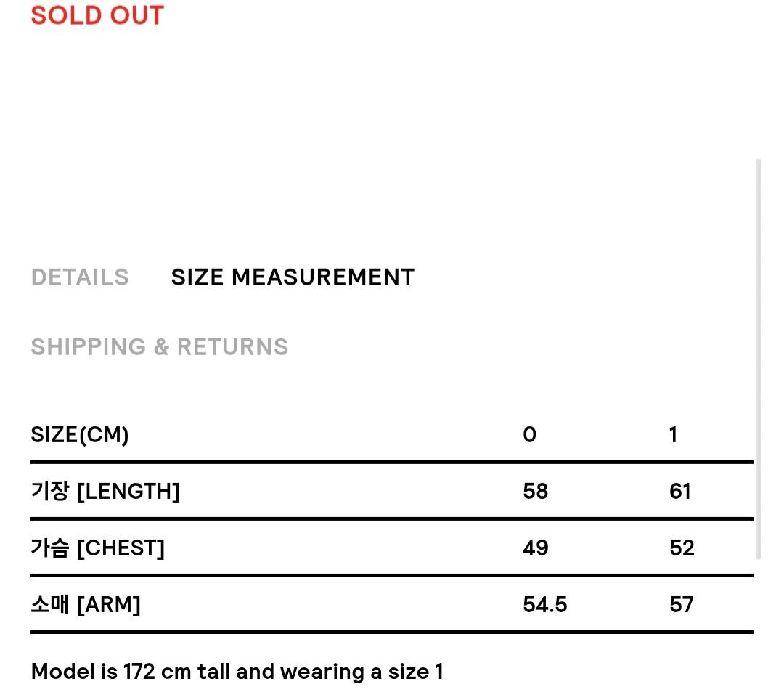Viewport: 784px width, 700px height.
Task: Click the chest value 52
Action: (x=682, y=548)
